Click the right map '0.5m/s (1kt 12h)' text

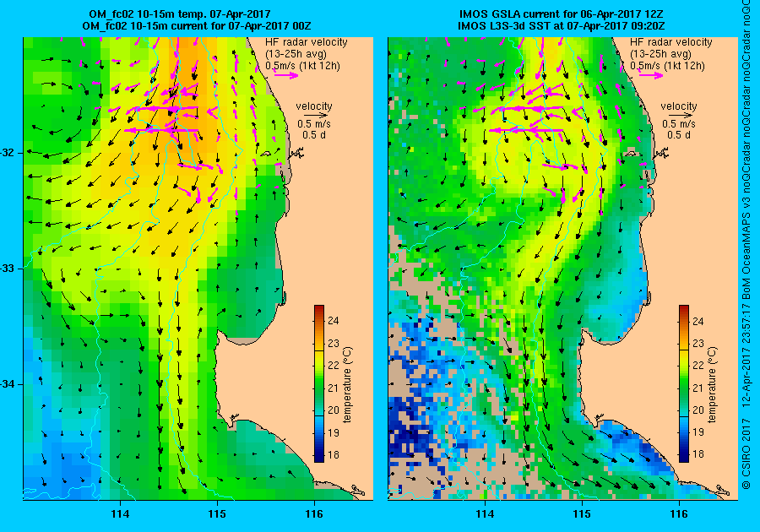click(667, 66)
